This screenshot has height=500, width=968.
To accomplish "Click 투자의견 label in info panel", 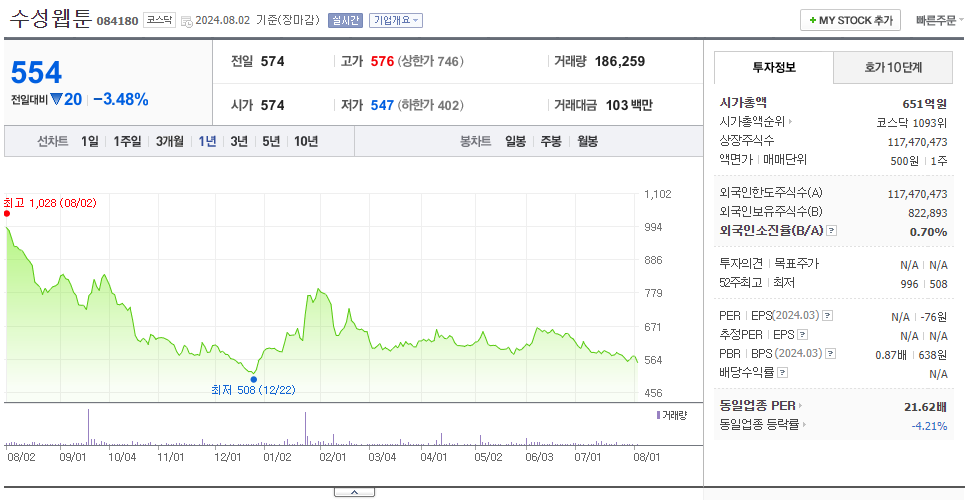I will pyautogui.click(x=741, y=264).
